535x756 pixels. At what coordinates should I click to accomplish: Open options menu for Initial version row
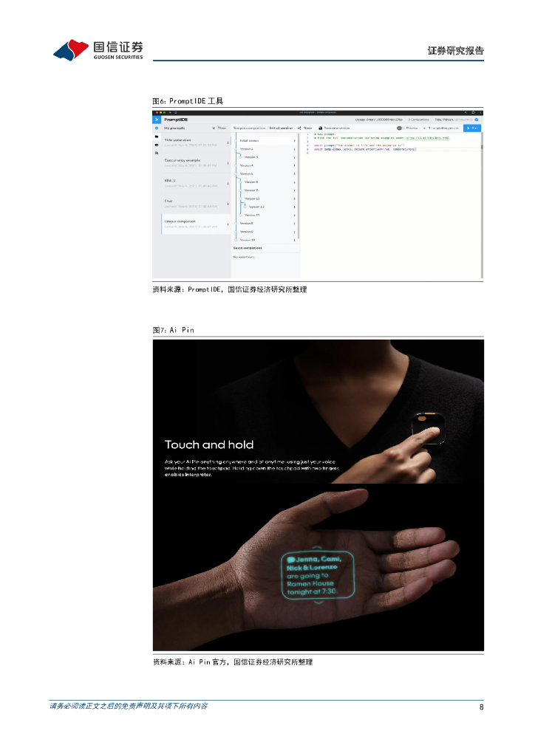294,141
